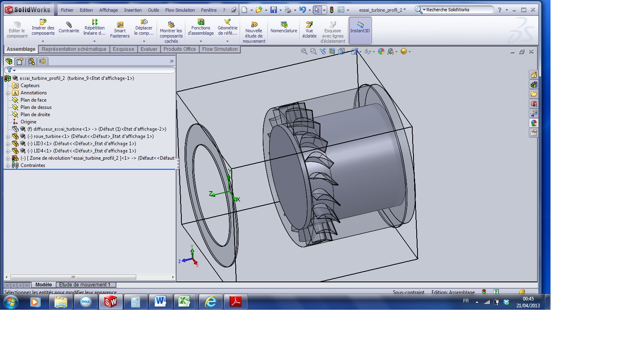Viewport: 644px width, 363px height.
Task: Click the Windows Start button
Action: pos(11,302)
